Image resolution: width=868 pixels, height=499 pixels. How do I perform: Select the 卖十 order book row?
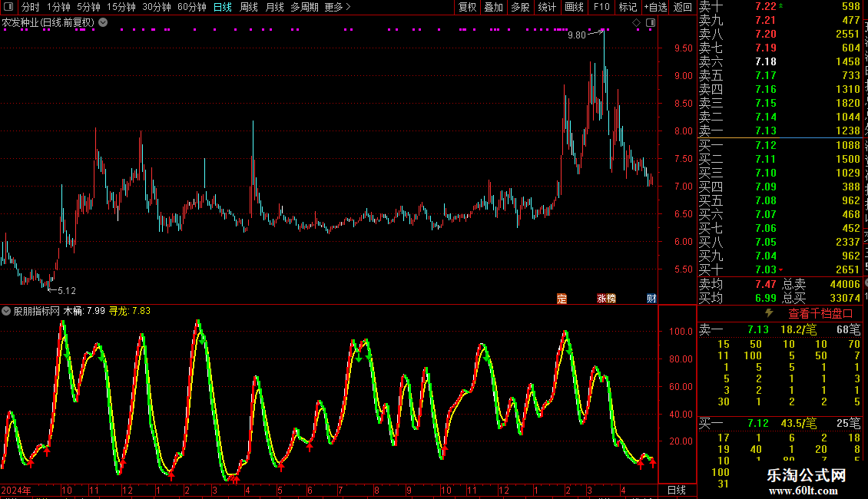pyautogui.click(x=780, y=6)
